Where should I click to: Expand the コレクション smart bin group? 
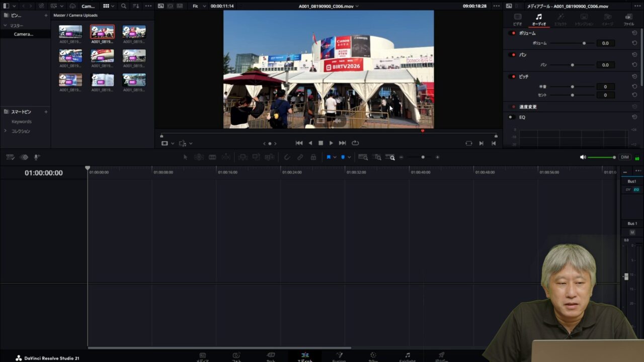click(6, 131)
